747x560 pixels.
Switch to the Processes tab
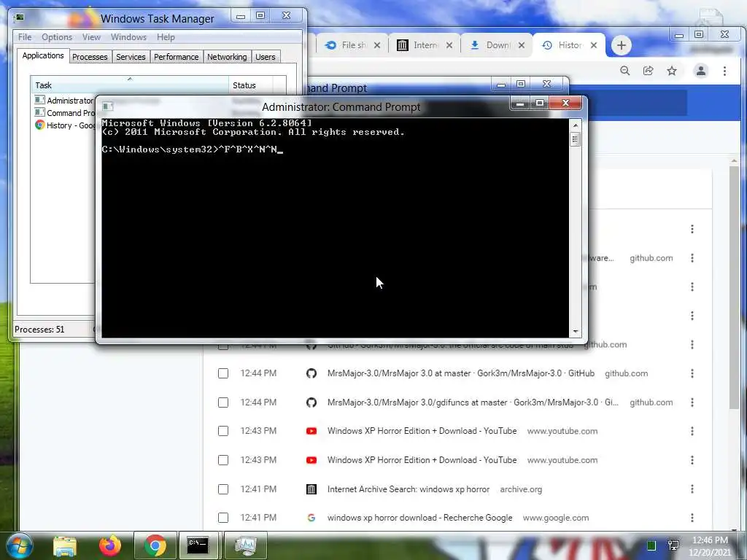[90, 57]
